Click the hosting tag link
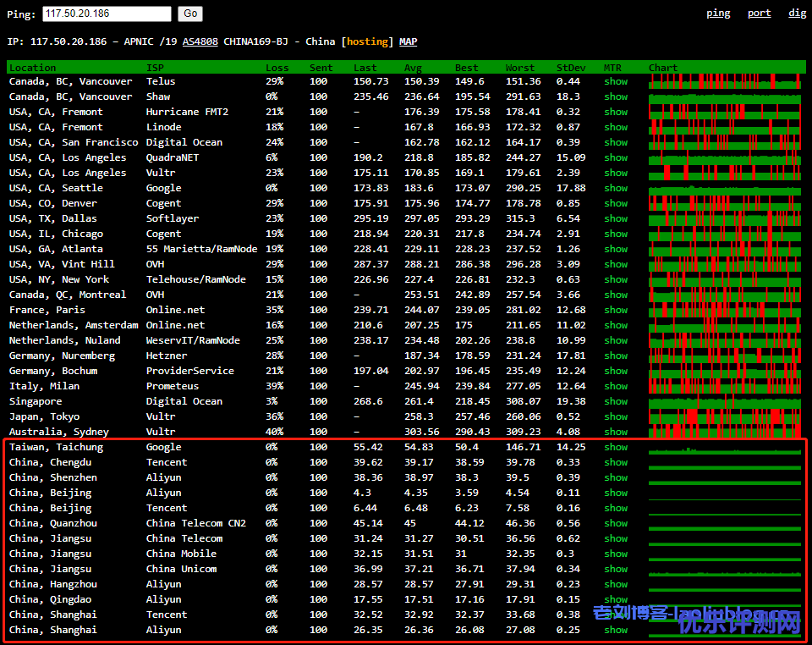 pyautogui.click(x=368, y=41)
